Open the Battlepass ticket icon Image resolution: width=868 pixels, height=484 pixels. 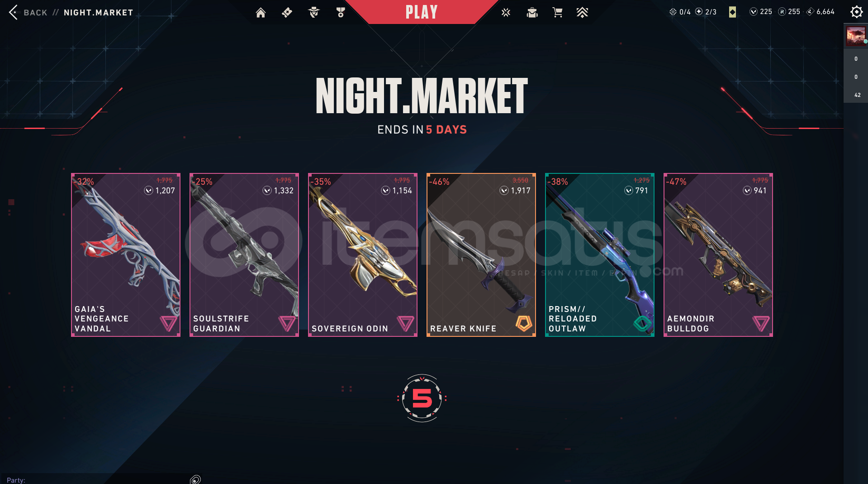pyautogui.click(x=287, y=13)
